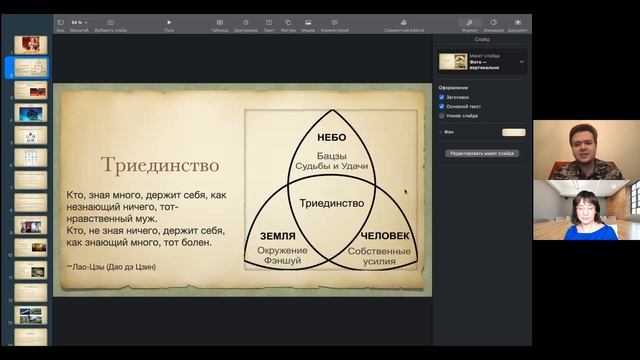This screenshot has height=360, width=640.
Task: Select slide 10 thumbnail in navigator
Action: (x=31, y=248)
